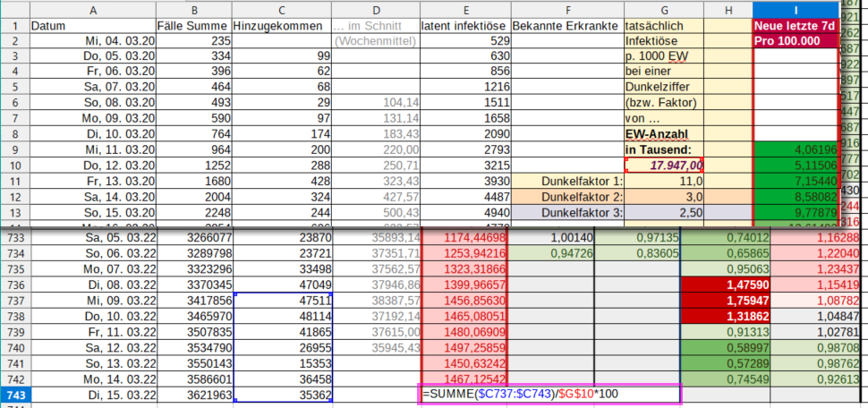Image resolution: width=868 pixels, height=408 pixels.
Task: Click the cell with value 3289798
Action: point(194,254)
